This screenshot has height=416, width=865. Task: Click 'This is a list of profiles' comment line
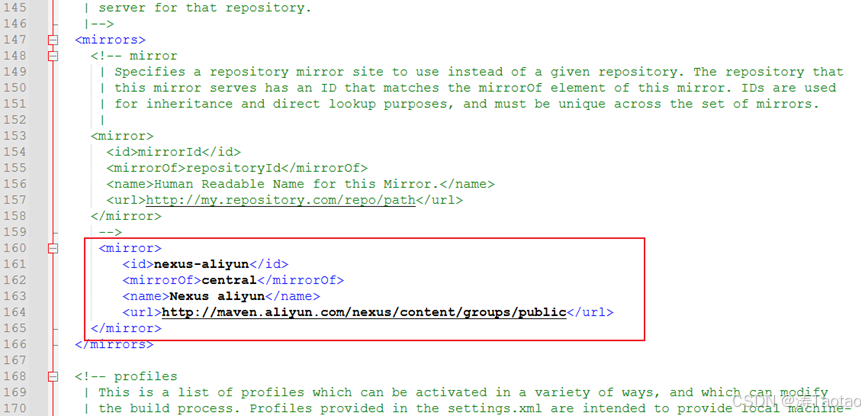[463, 393]
